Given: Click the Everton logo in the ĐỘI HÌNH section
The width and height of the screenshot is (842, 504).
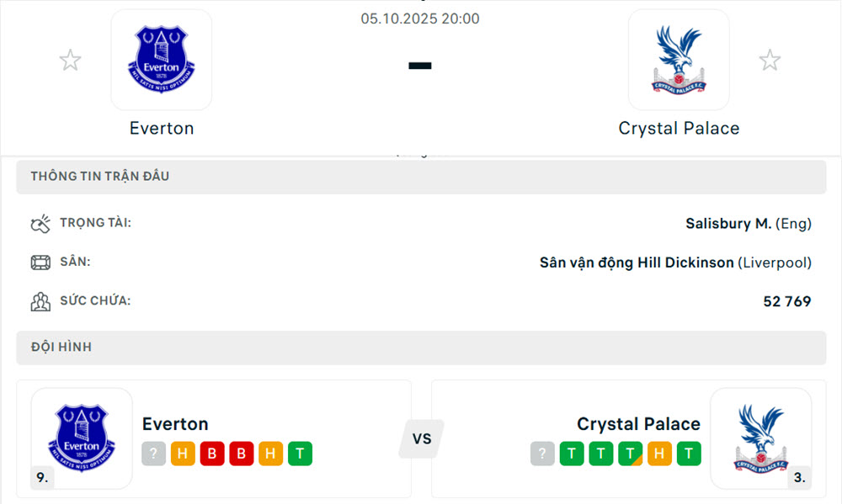Looking at the screenshot, I should coord(82,438).
